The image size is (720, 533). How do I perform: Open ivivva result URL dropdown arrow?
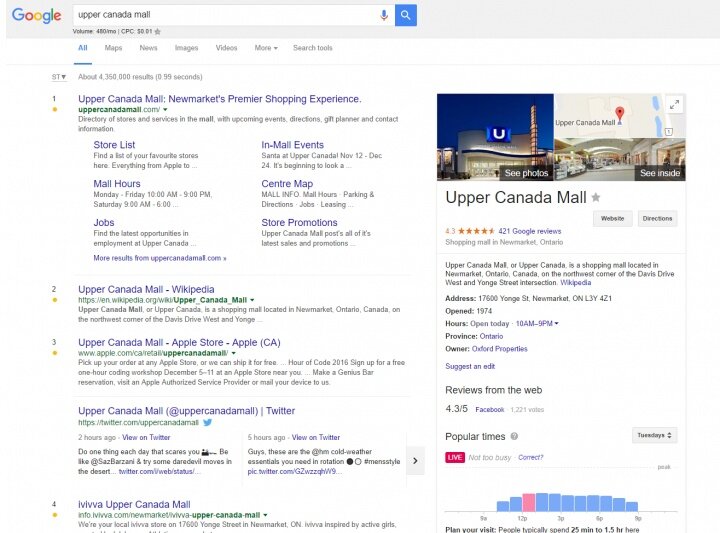(265, 515)
